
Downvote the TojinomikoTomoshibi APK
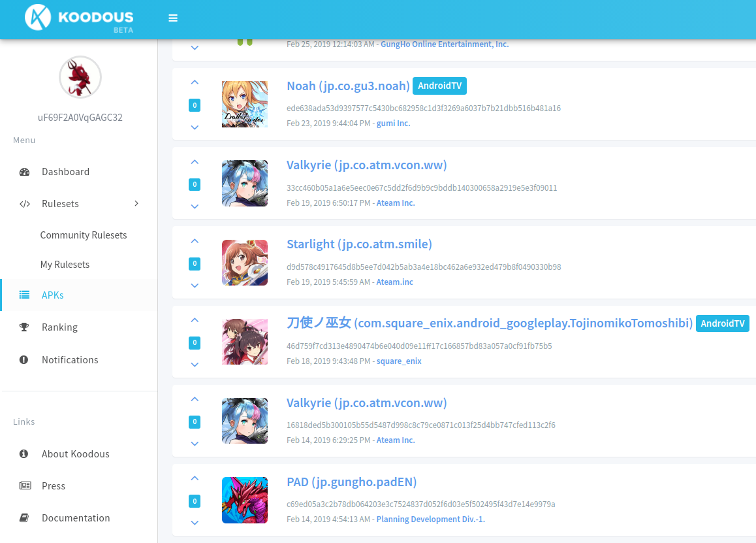pos(195,365)
